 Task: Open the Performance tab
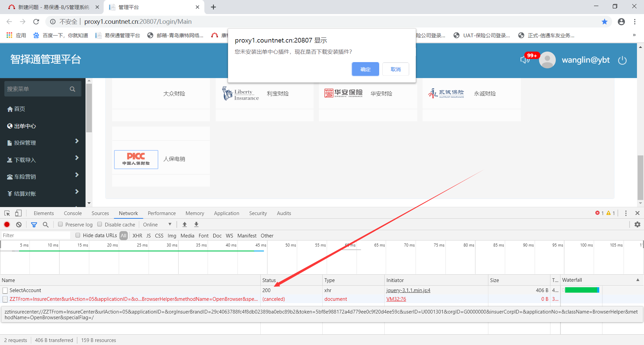coord(162,213)
